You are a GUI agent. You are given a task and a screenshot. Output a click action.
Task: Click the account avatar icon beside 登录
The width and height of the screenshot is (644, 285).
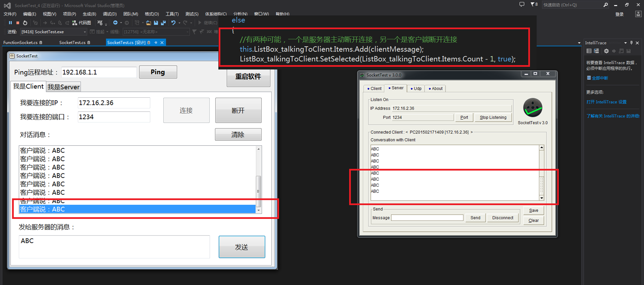tap(638, 14)
